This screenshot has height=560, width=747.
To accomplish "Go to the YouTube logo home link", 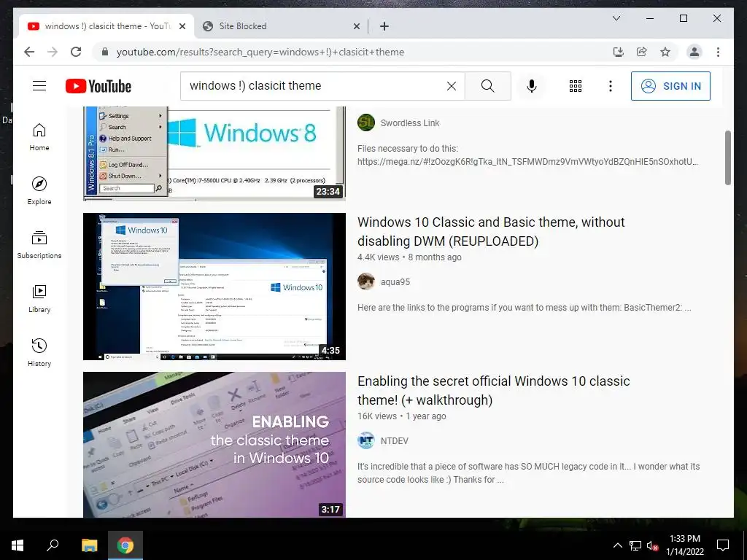I will point(98,86).
